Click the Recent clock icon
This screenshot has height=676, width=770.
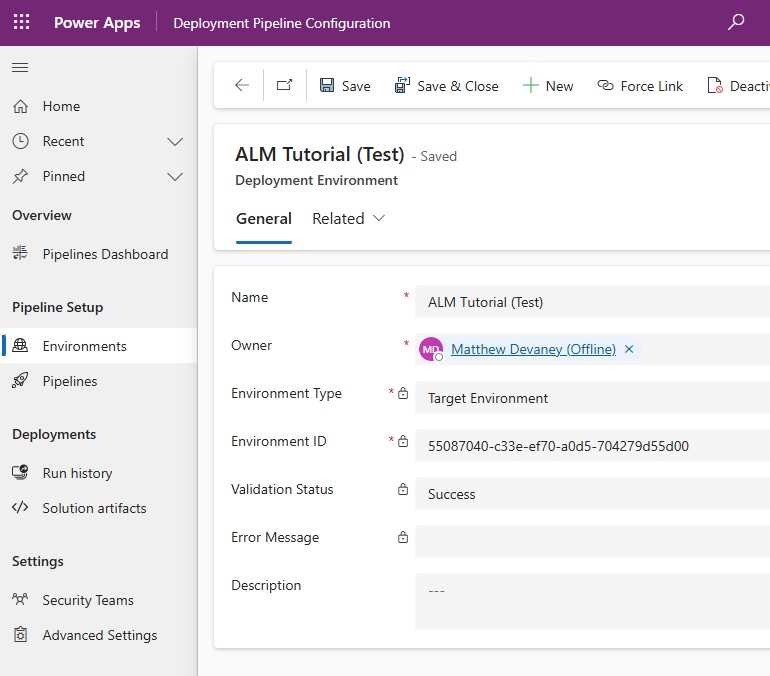[x=20, y=141]
